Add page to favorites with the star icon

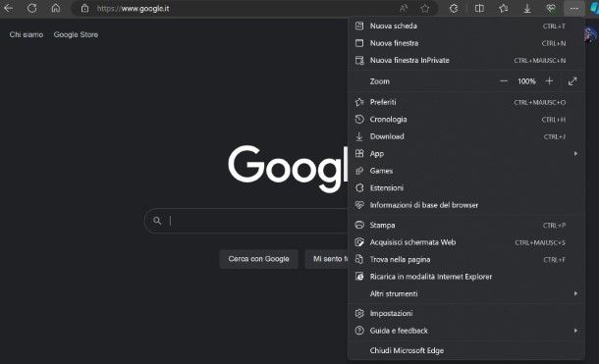click(x=425, y=9)
